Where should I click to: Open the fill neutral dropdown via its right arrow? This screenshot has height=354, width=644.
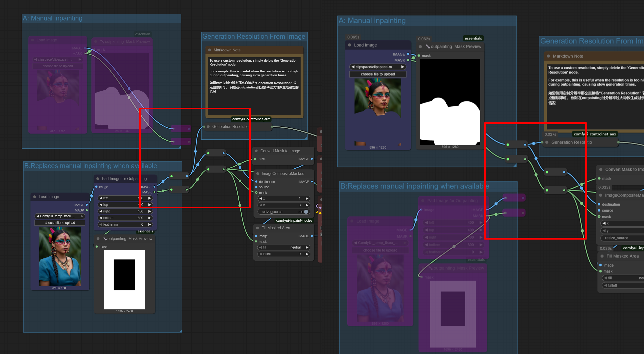(x=307, y=247)
